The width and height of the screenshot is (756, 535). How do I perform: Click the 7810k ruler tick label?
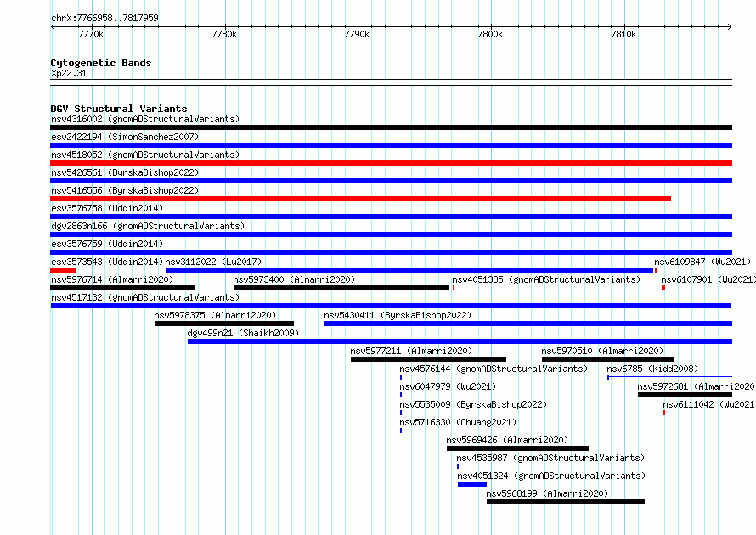click(623, 34)
